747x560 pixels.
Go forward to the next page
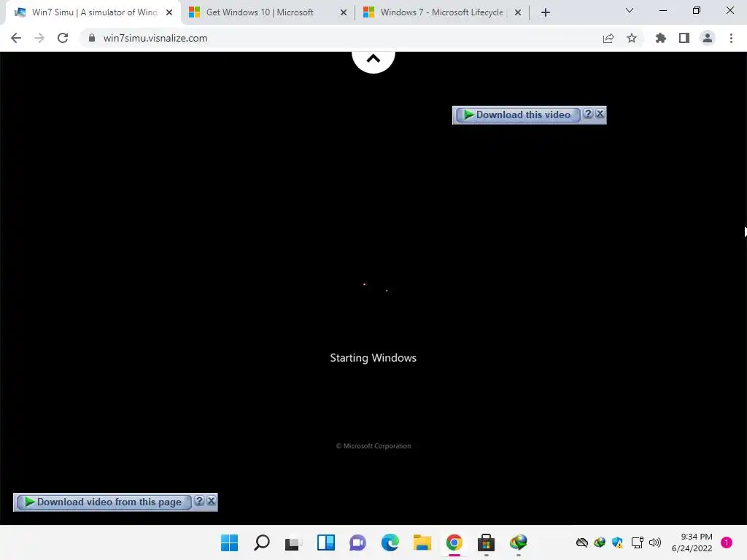click(39, 38)
